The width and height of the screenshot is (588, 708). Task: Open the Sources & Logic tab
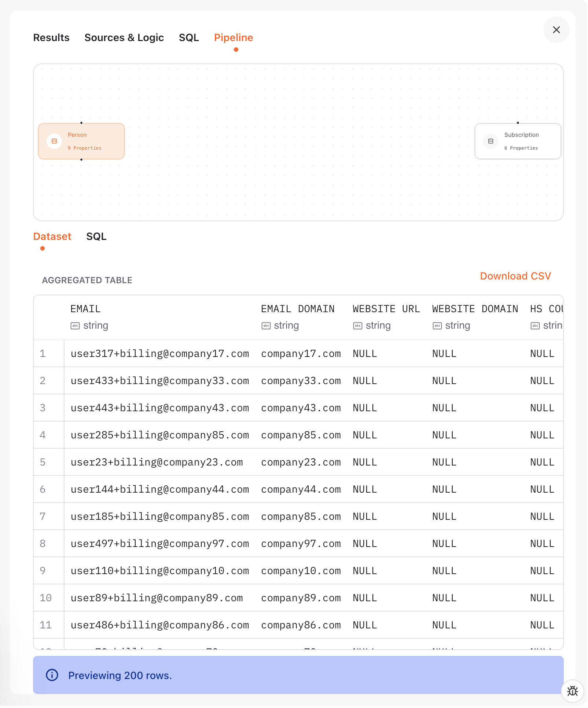click(124, 37)
